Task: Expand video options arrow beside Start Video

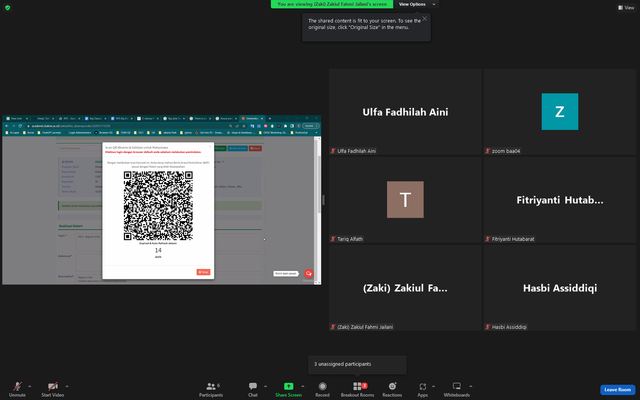Action: pyautogui.click(x=67, y=386)
